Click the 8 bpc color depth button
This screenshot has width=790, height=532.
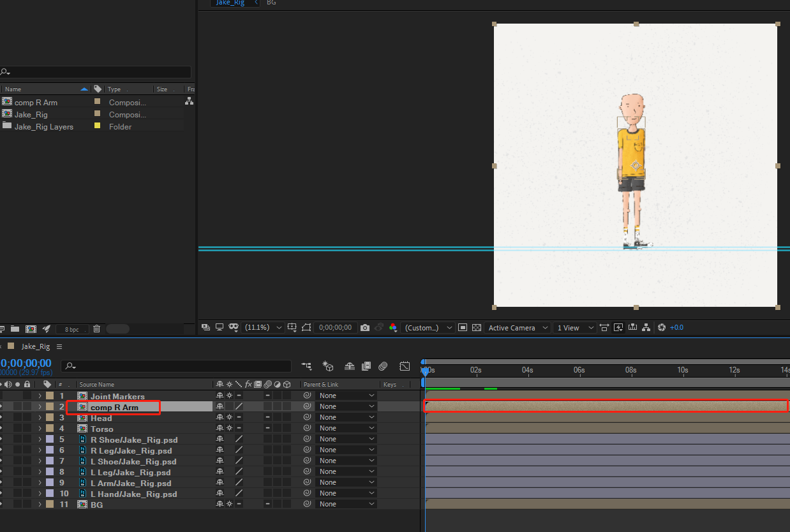[72, 329]
